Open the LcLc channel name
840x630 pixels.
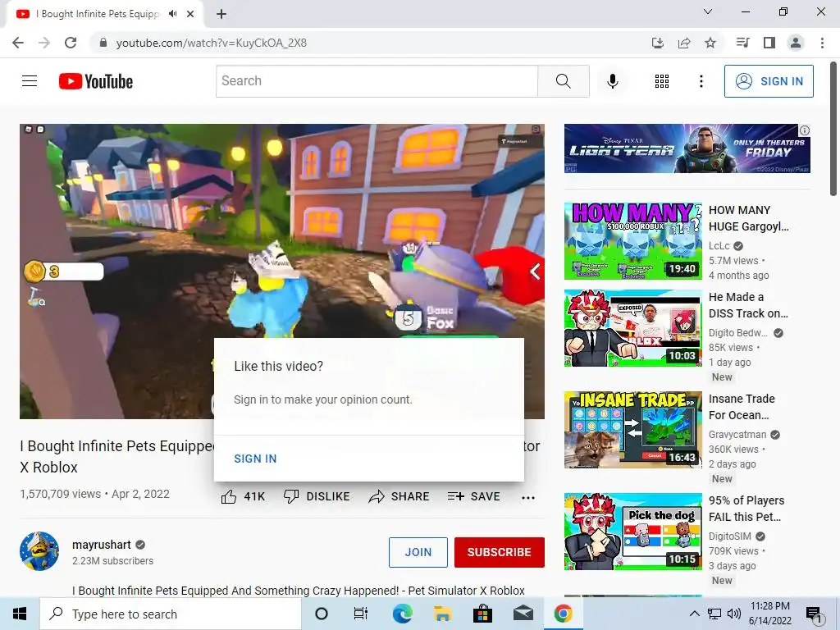719,246
